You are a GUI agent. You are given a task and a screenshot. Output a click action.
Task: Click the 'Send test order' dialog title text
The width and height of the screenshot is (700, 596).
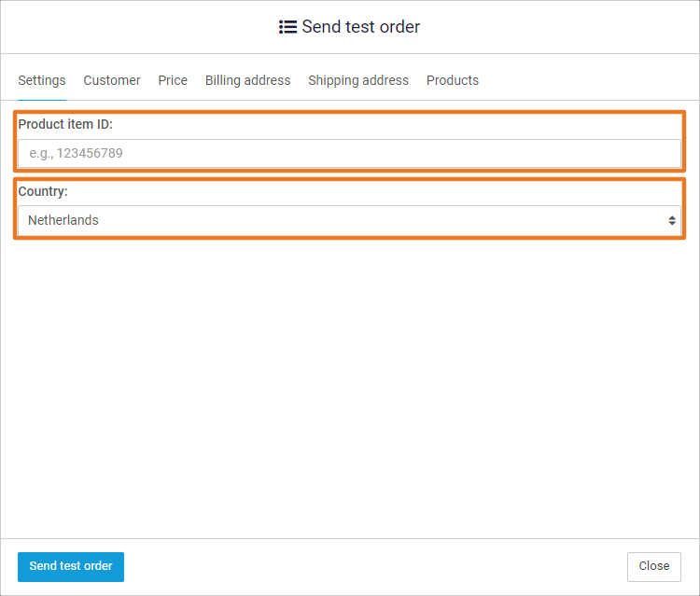[x=361, y=27]
